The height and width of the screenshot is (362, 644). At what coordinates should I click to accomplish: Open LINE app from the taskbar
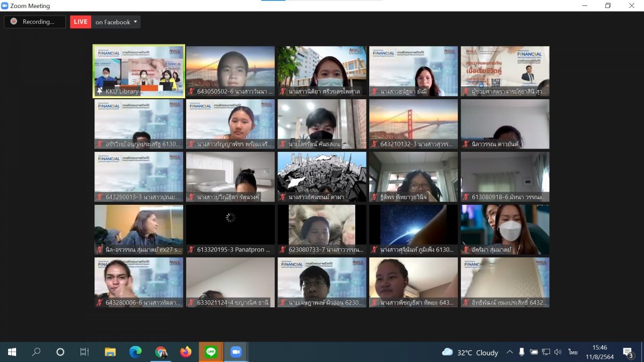click(211, 352)
